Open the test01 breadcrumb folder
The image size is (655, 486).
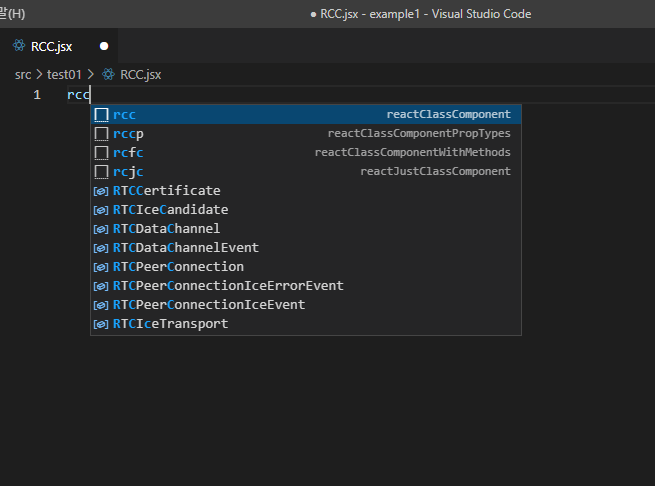tap(64, 75)
